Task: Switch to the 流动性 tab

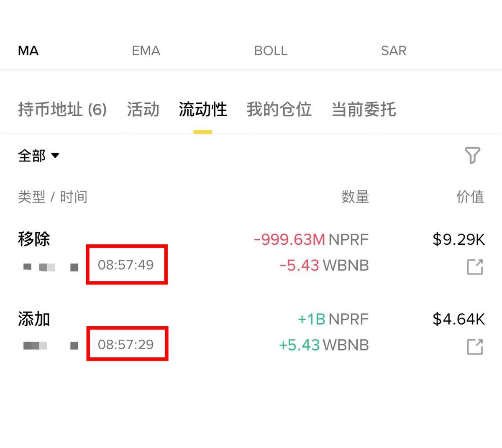Action: coord(202,109)
